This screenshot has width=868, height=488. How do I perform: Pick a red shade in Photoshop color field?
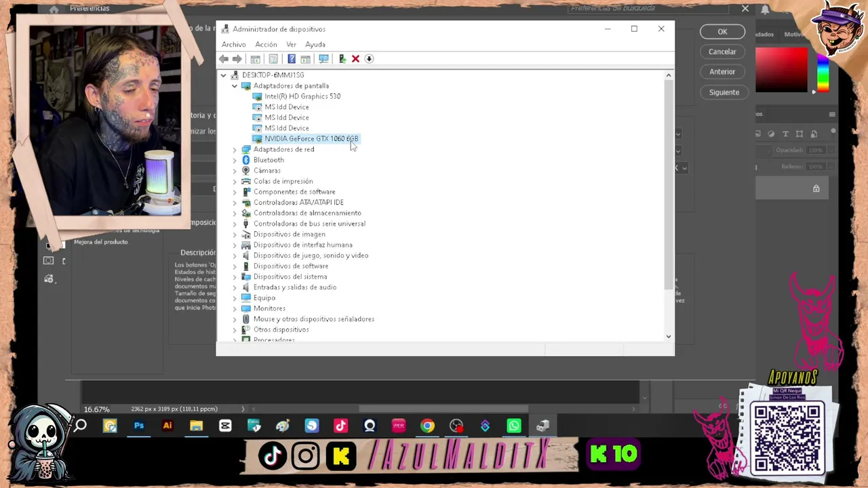(x=782, y=69)
